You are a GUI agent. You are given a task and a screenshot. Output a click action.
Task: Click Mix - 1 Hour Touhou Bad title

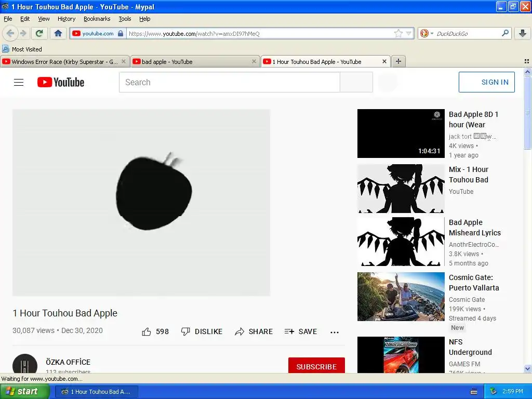(469, 175)
